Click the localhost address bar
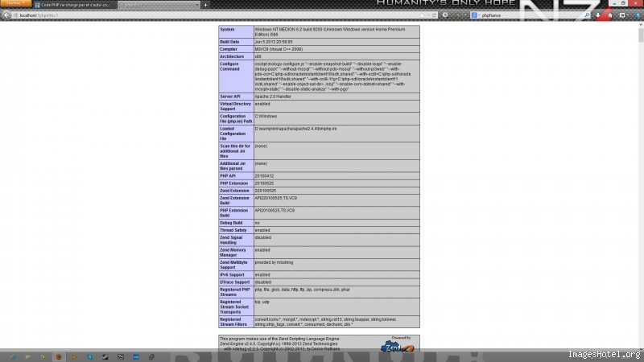The height and width of the screenshot is (362, 644). (x=217, y=15)
